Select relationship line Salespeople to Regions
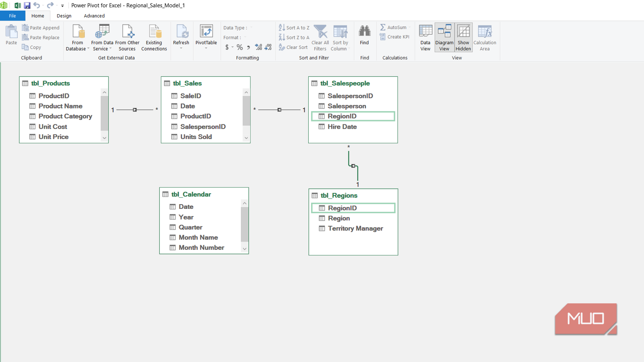 (x=353, y=166)
